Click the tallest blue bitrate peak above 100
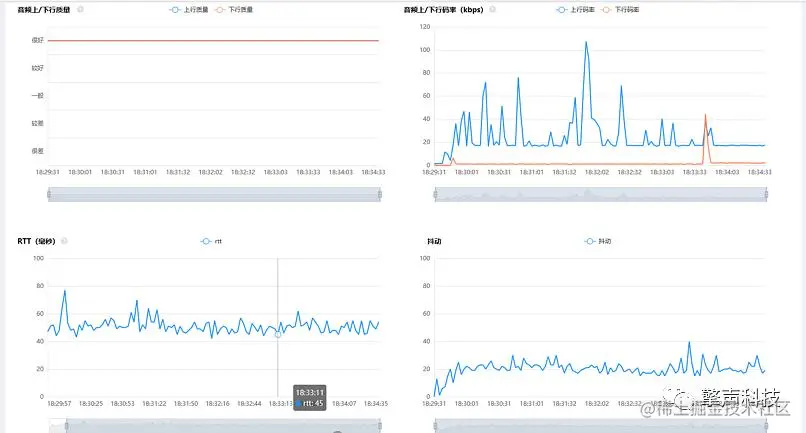The image size is (806, 433). tap(586, 42)
